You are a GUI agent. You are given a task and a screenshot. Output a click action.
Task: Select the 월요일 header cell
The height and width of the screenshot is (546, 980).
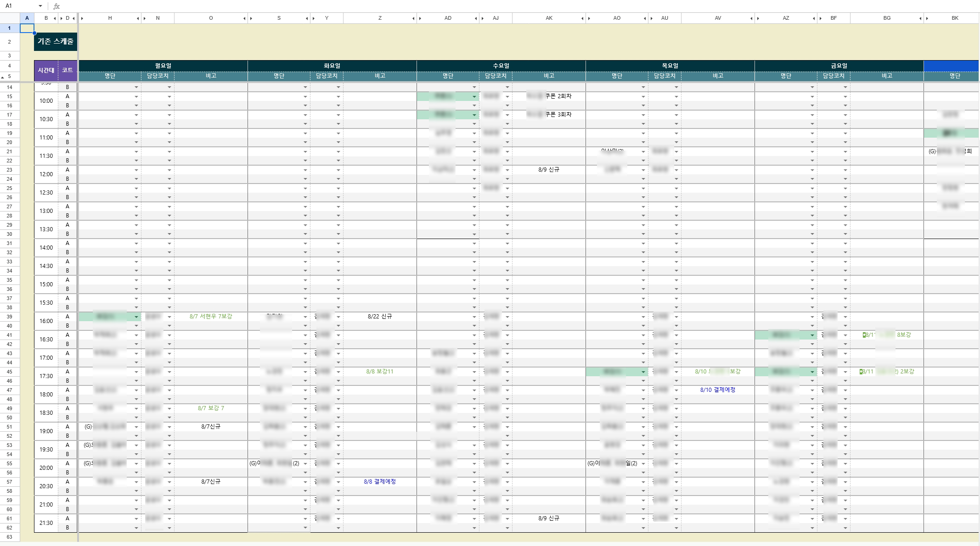tap(163, 66)
